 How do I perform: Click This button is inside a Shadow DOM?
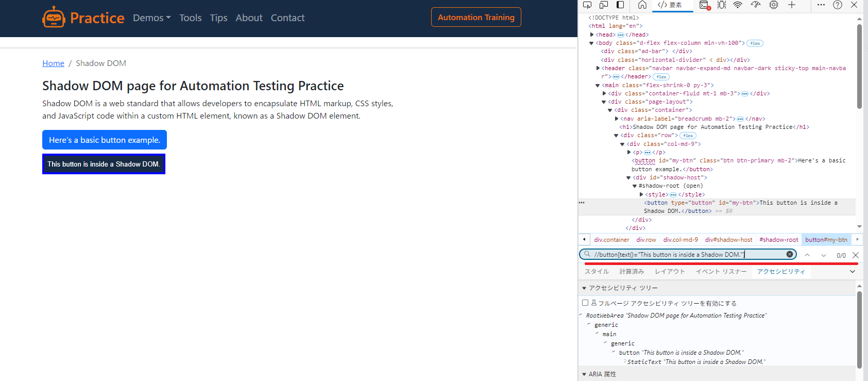point(104,164)
